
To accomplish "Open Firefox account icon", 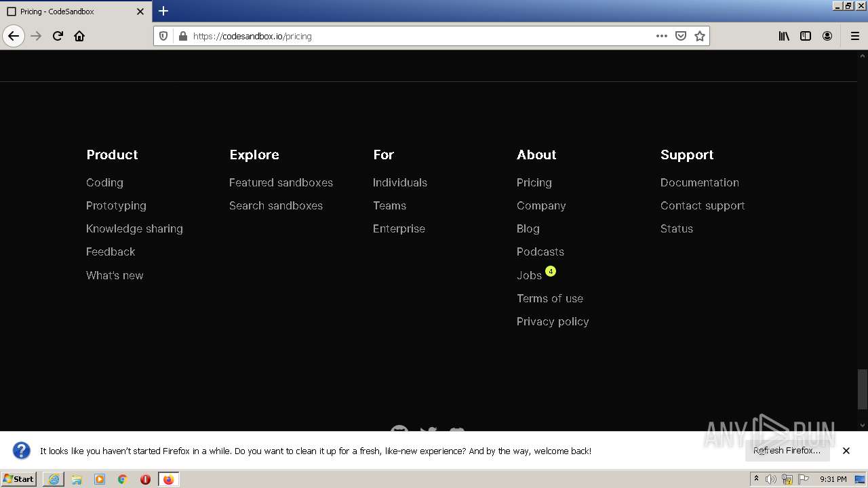I will [827, 36].
